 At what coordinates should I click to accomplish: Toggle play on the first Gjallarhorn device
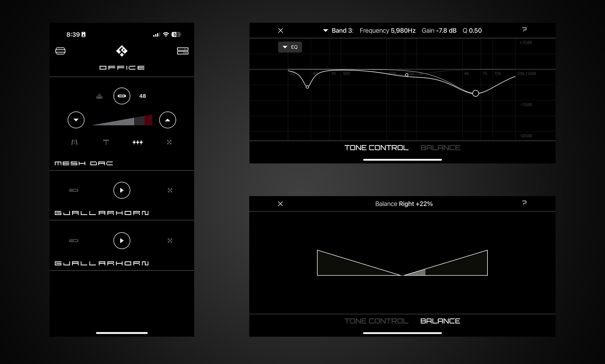(122, 190)
